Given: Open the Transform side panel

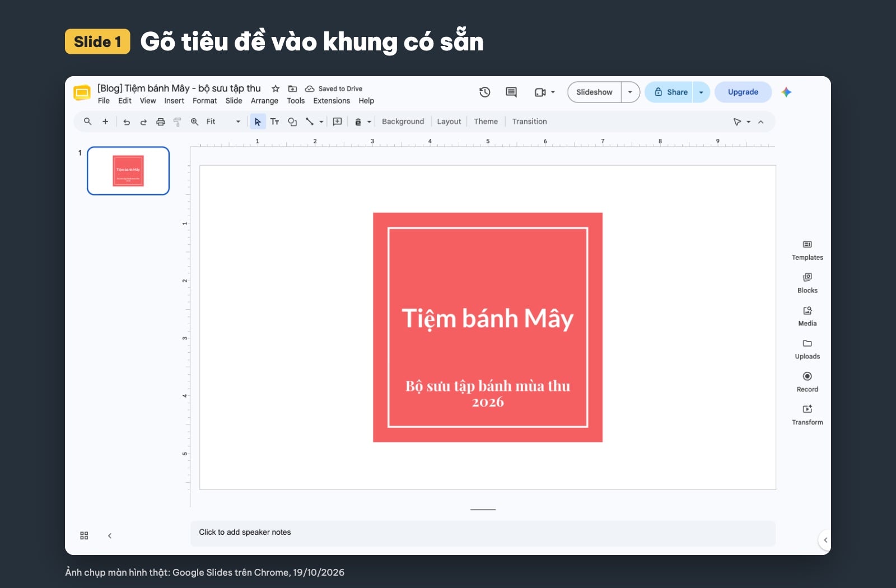Looking at the screenshot, I should (808, 415).
